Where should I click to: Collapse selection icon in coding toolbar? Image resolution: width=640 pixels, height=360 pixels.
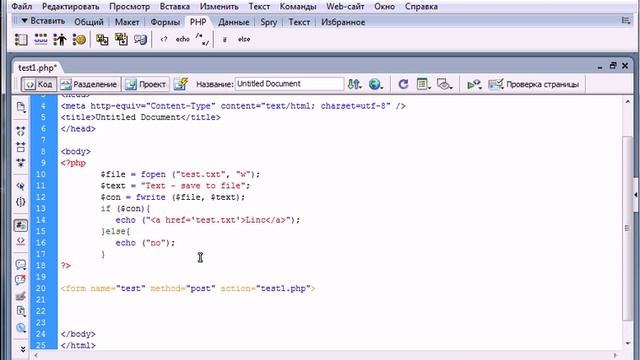pyautogui.click(x=21, y=147)
